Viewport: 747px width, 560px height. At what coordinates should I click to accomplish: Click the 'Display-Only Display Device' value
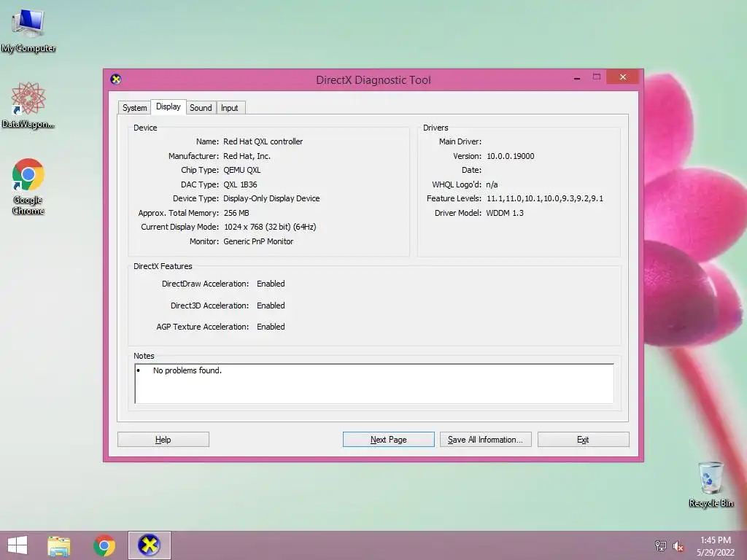[x=271, y=198]
